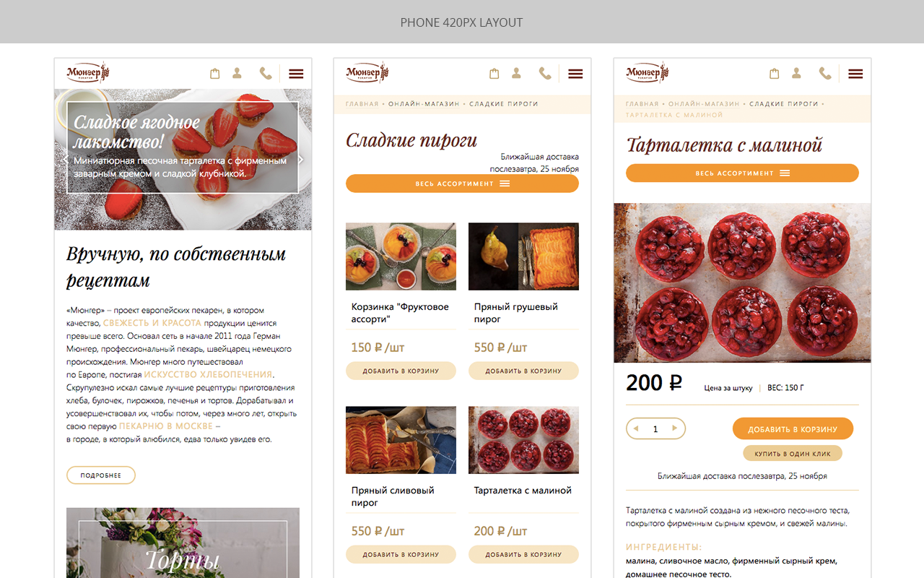Open hamburger menu in first phone header
The image size is (924, 578).
coord(296,74)
